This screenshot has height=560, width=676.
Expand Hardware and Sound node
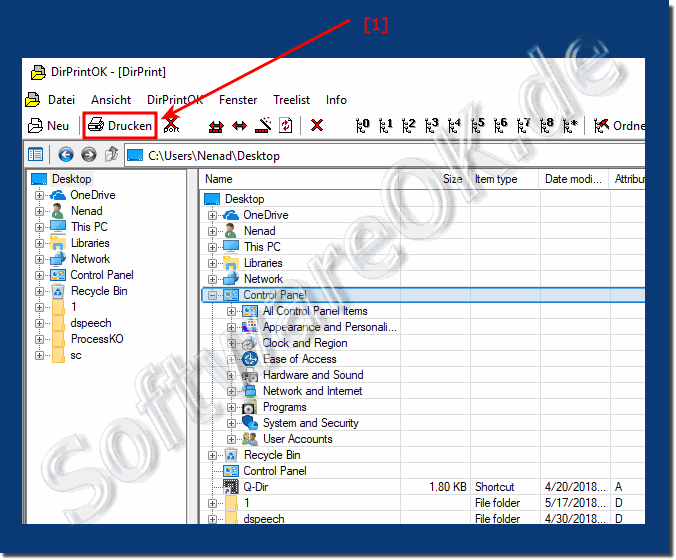232,375
